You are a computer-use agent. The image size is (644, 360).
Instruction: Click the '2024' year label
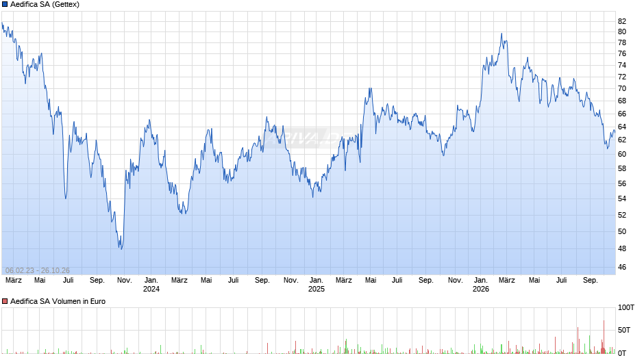click(151, 289)
